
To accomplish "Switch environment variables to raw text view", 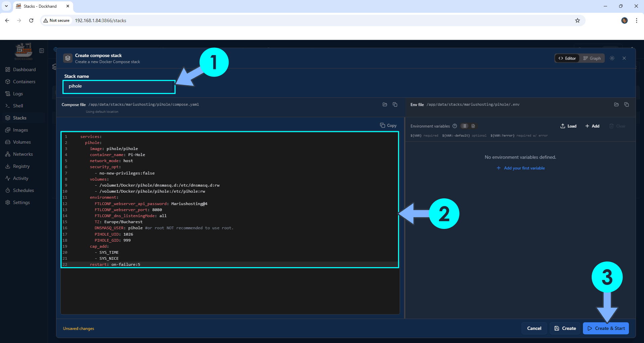I will click(473, 126).
